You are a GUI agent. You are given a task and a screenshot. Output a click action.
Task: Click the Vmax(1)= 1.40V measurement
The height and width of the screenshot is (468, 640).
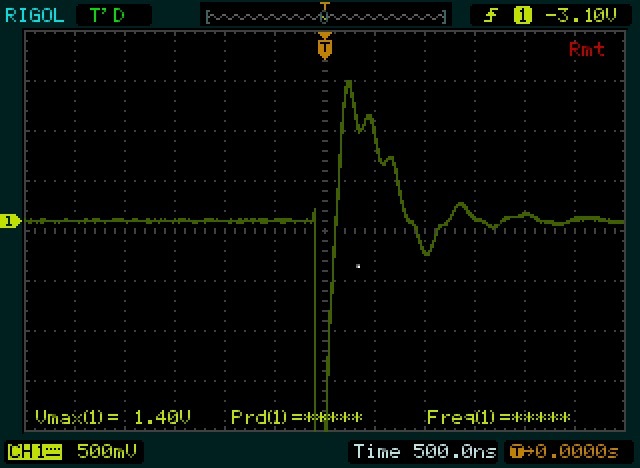tap(113, 417)
